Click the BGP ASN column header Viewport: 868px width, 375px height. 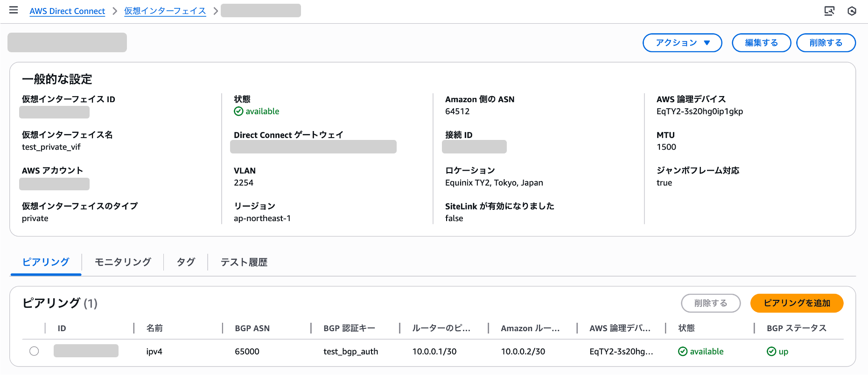pyautogui.click(x=252, y=328)
